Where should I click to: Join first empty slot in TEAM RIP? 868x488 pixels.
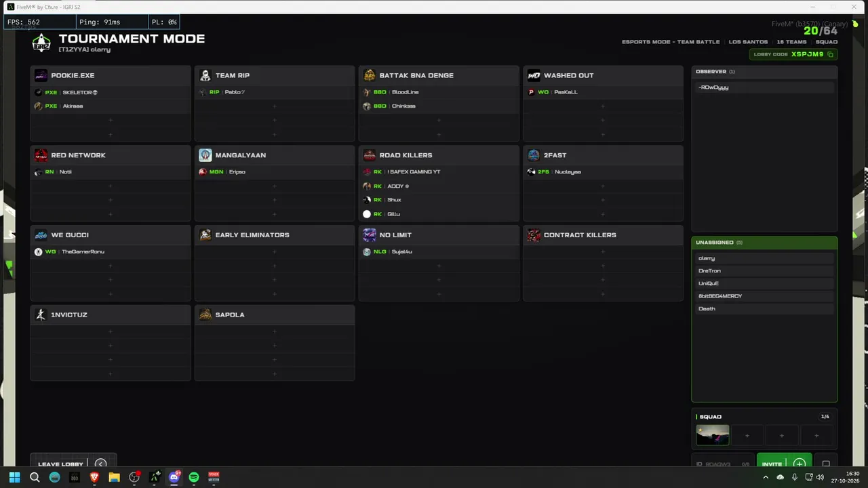(x=275, y=106)
